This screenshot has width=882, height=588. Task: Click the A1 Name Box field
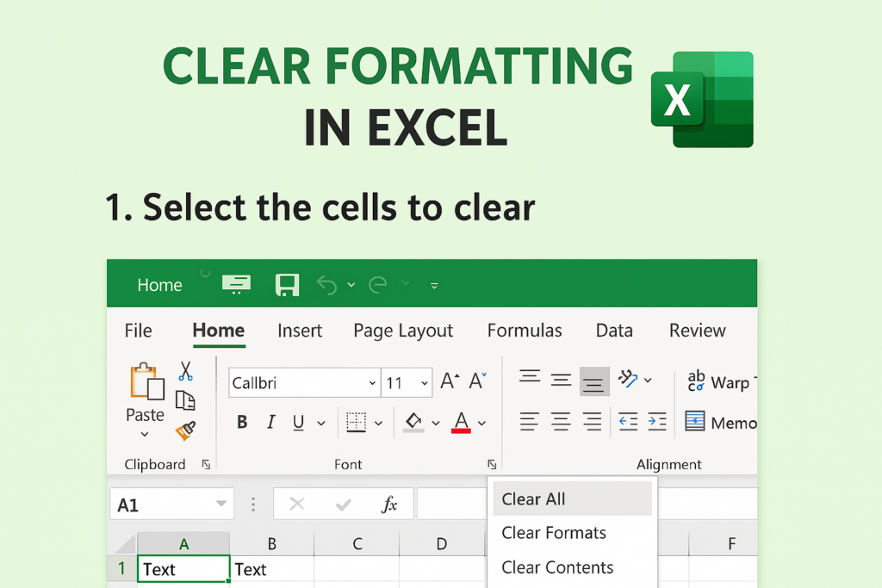(159, 504)
